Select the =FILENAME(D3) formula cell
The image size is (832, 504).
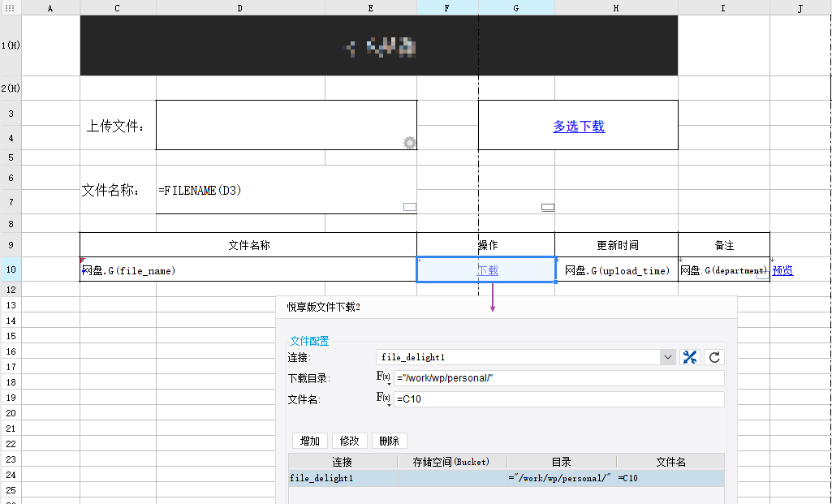click(287, 190)
